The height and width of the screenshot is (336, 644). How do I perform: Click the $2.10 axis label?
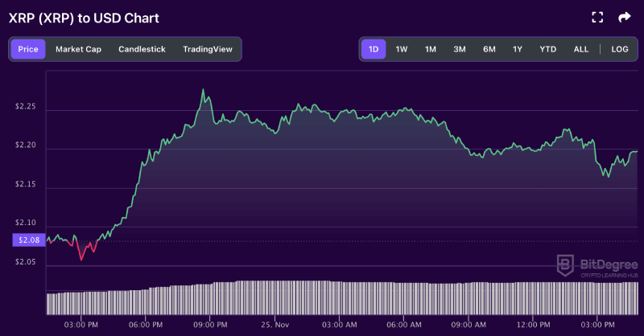[26, 223]
